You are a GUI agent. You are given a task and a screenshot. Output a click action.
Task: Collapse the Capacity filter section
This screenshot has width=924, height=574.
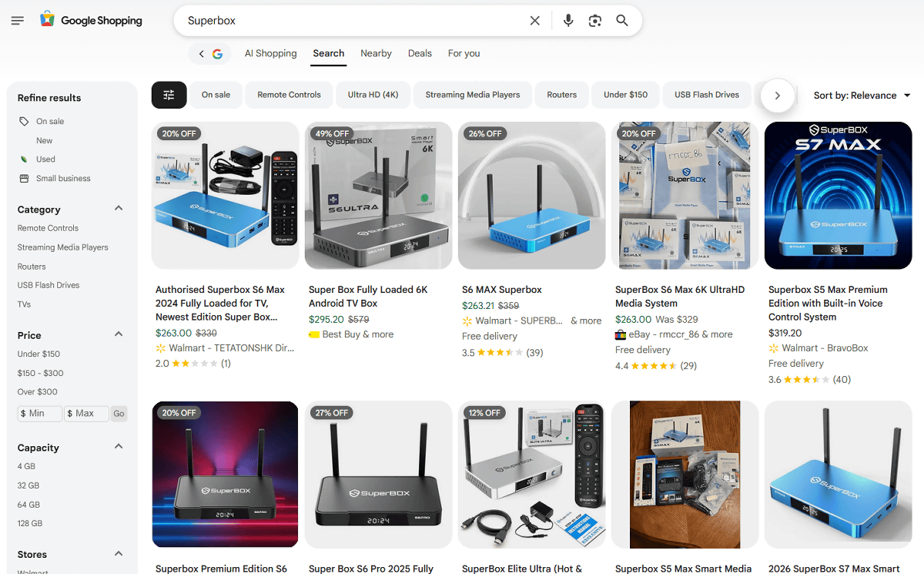click(x=119, y=446)
